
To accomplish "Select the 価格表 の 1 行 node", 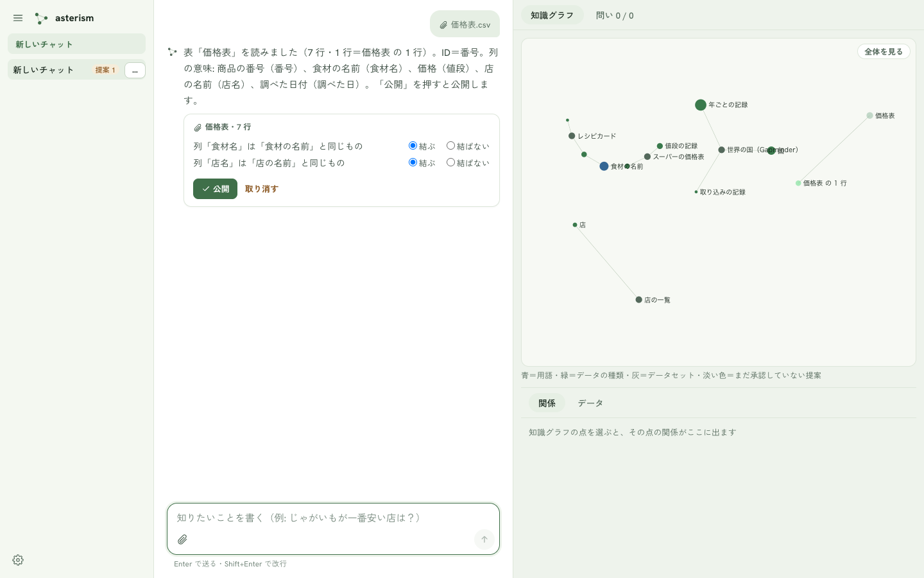I will pyautogui.click(x=798, y=183).
